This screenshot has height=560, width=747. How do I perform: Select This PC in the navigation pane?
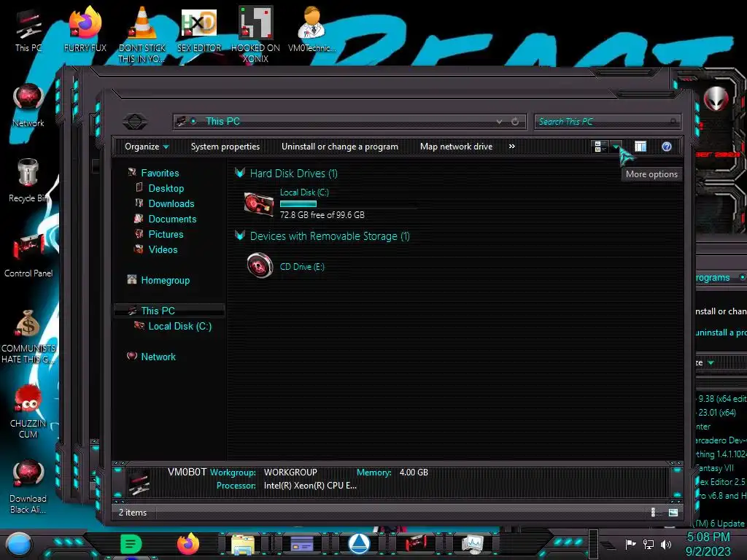pyautogui.click(x=158, y=311)
